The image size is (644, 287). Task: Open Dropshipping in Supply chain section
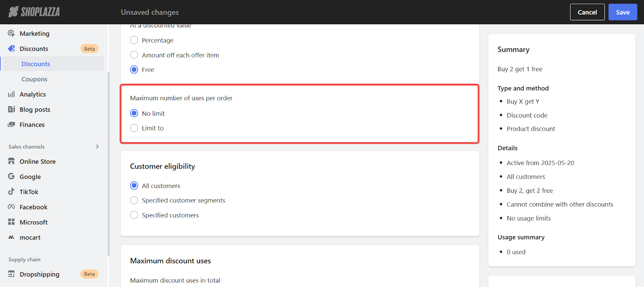pos(39,274)
